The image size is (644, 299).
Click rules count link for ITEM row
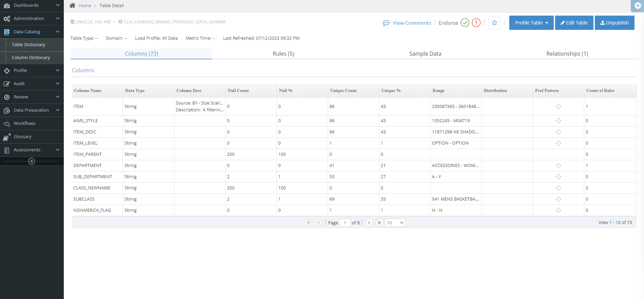[587, 107]
